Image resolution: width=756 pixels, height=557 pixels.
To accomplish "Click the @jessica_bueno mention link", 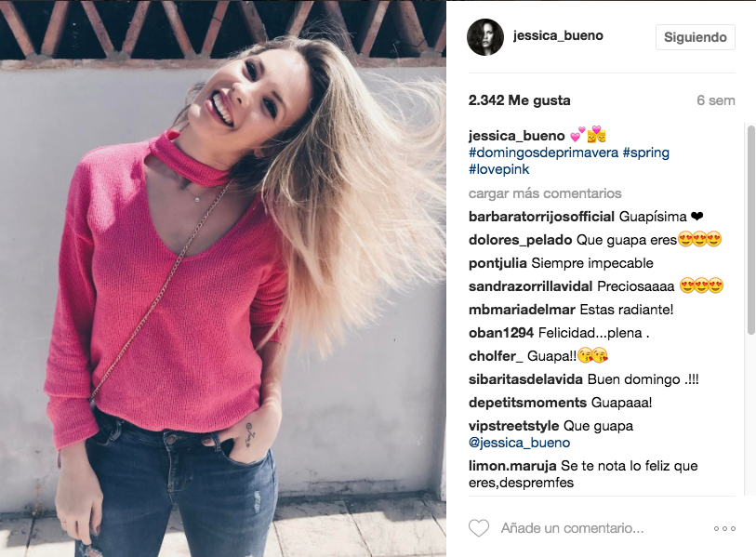I will point(519,443).
